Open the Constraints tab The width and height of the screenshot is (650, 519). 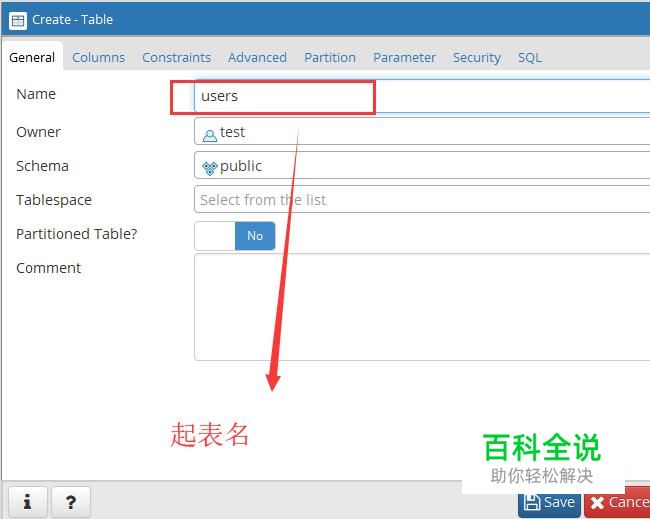(176, 57)
